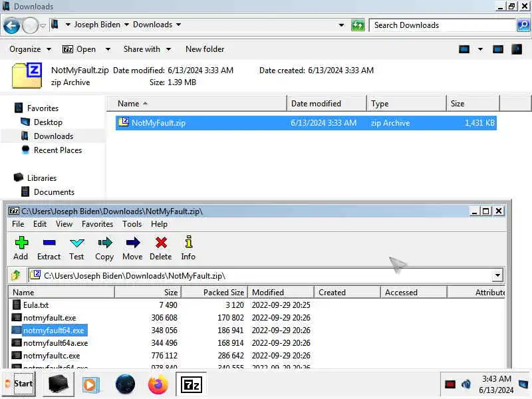532x399 pixels.
Task: Extract files using the 7-Zip Extract icon
Action: click(x=49, y=248)
